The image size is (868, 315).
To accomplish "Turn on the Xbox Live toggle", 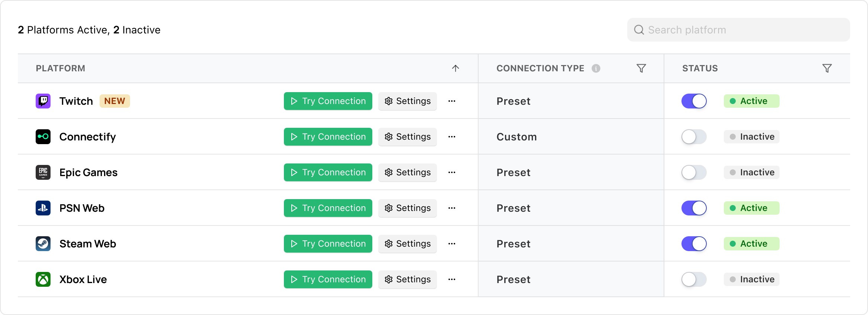I will point(694,279).
